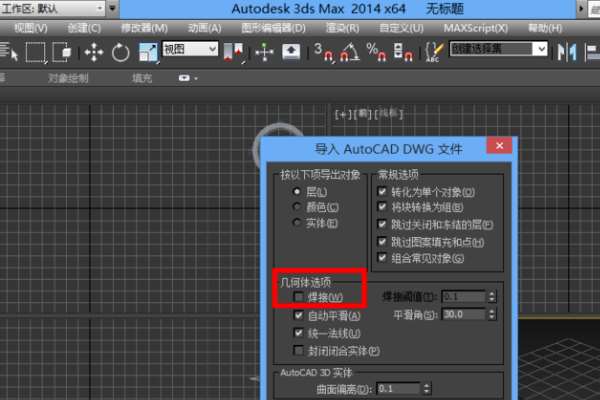Viewport: 600px width, 400px height.
Task: Toggle 组合常见对象(G) checkbox
Action: pyautogui.click(x=382, y=258)
